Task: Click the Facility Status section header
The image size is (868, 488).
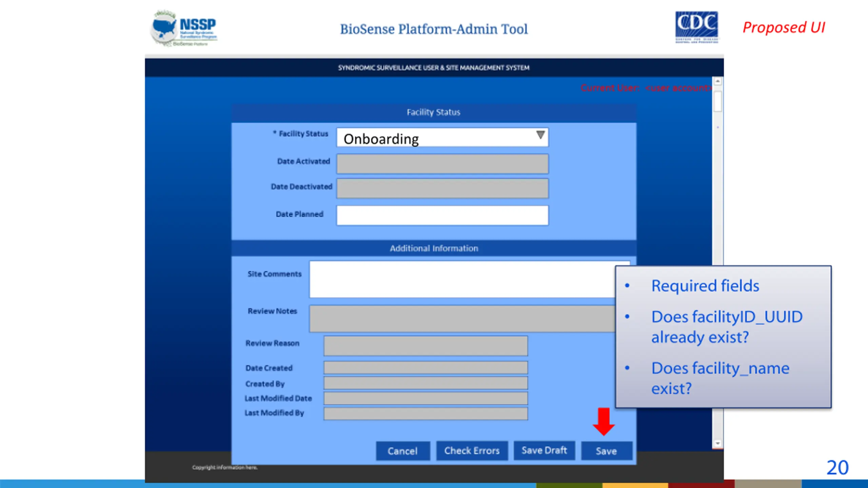Action: pyautogui.click(x=434, y=112)
